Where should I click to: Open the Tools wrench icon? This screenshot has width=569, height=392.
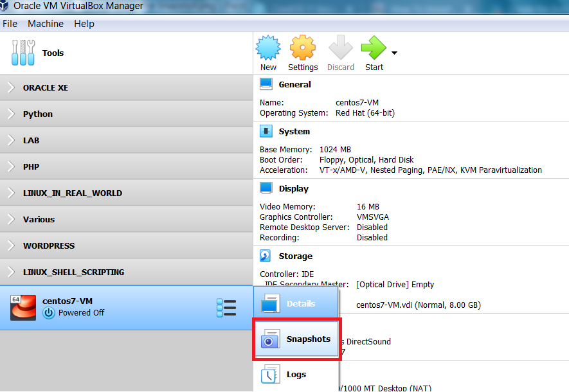[x=24, y=53]
